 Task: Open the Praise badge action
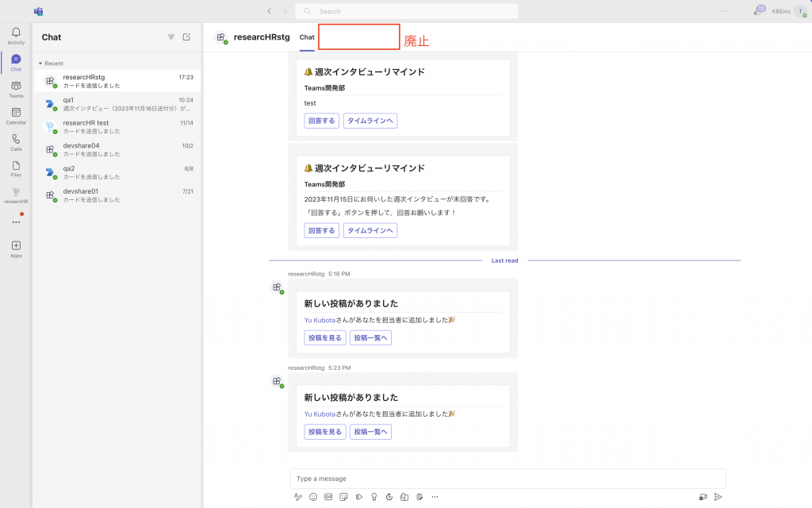[374, 497]
